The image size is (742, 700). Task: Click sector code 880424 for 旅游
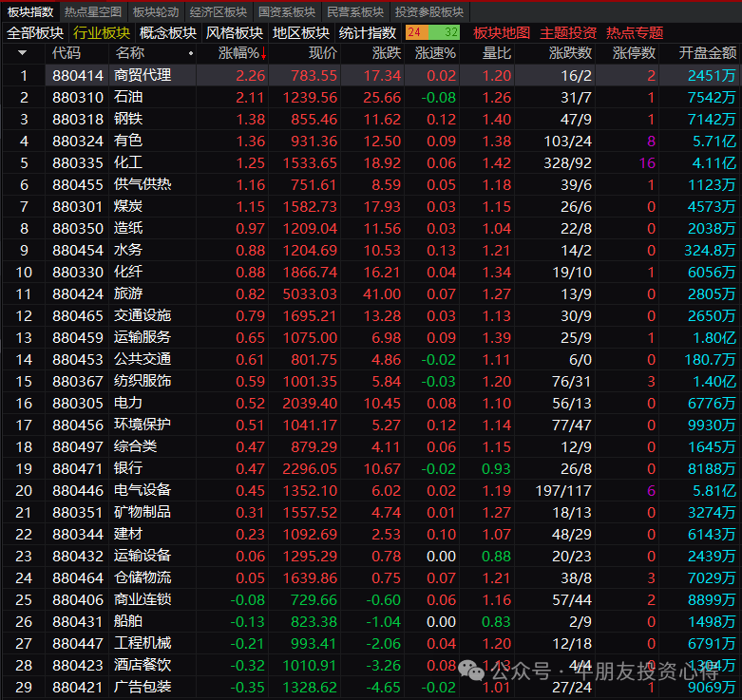(x=78, y=293)
